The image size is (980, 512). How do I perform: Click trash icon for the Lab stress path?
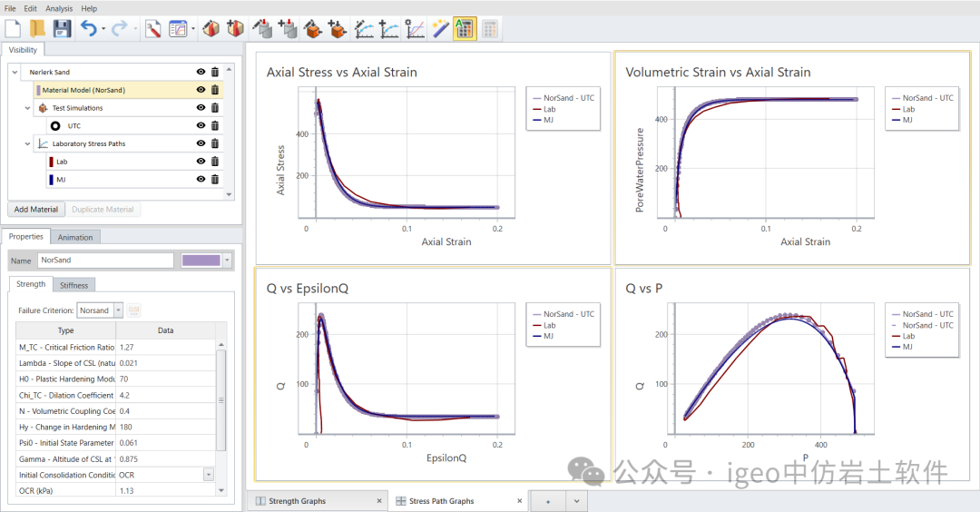(215, 162)
